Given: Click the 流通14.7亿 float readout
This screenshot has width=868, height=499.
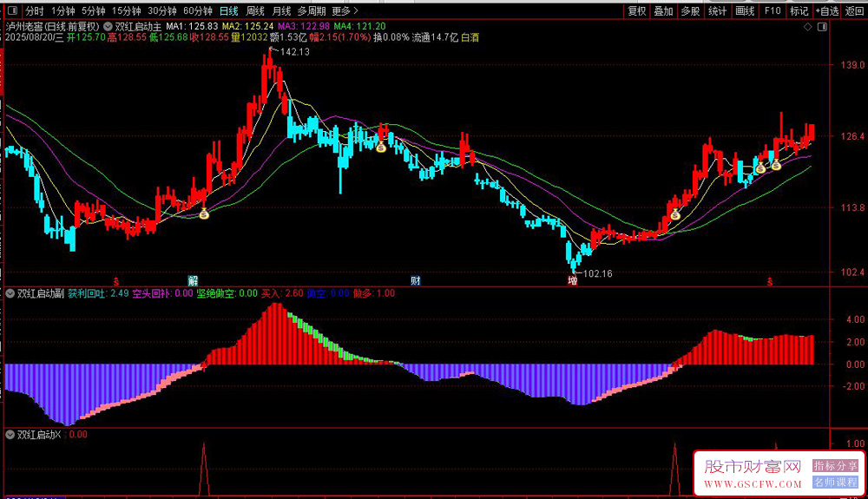Looking at the screenshot, I should (x=435, y=37).
